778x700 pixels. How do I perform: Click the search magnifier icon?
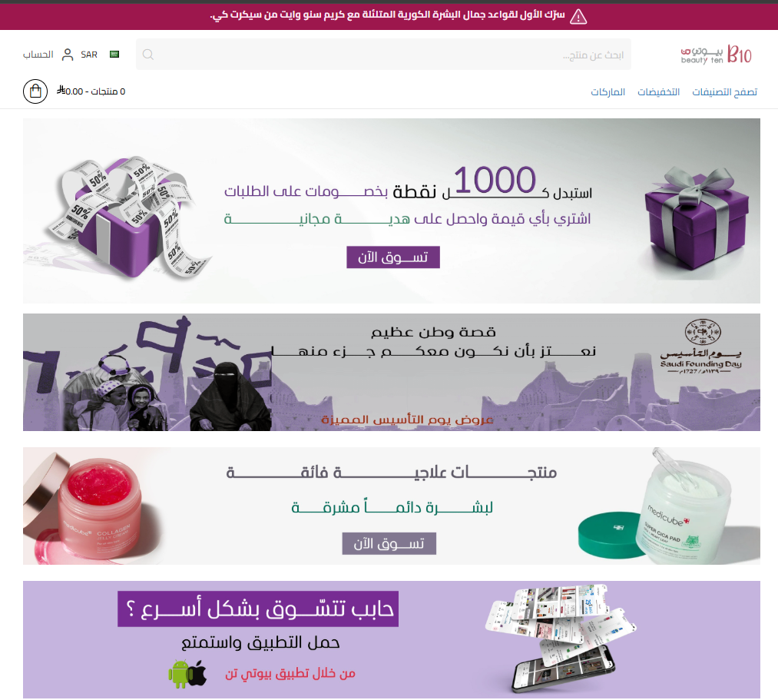tap(148, 55)
